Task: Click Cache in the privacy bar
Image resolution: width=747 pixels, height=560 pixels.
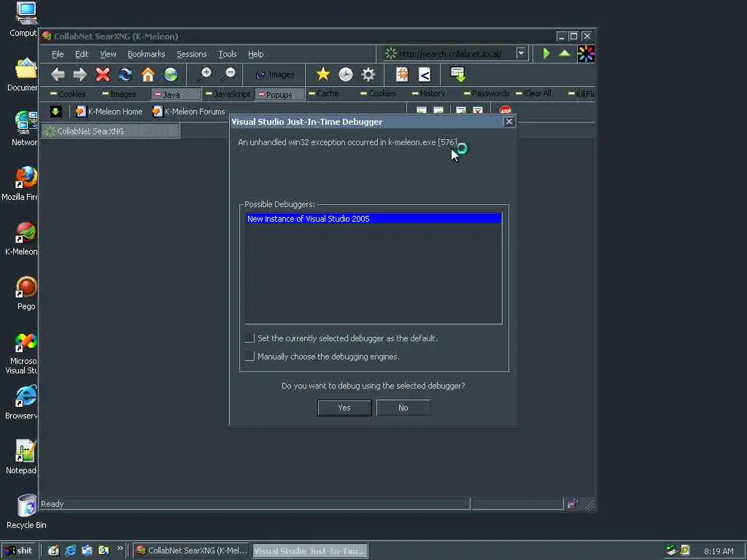Action: coord(323,93)
